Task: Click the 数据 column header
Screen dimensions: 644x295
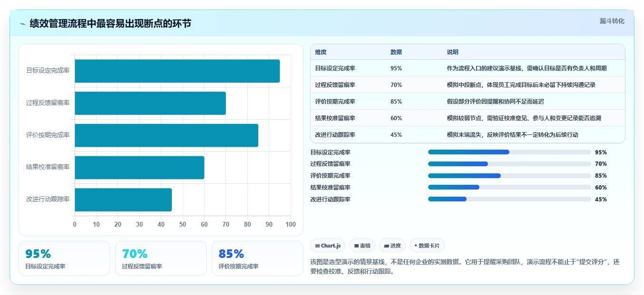Action: tap(396, 52)
